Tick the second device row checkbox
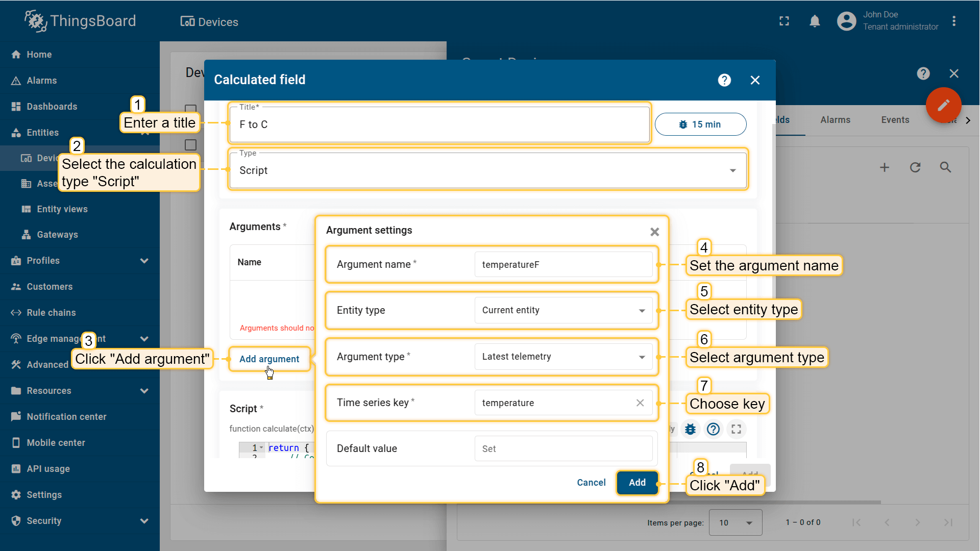This screenshot has height=551, width=980. click(x=190, y=145)
